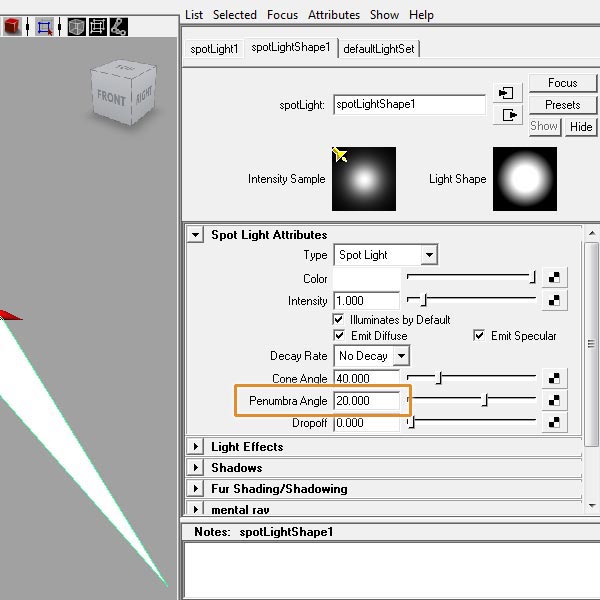Image resolution: width=600 pixels, height=600 pixels.
Task: Click the Cone Angle value field
Action: click(367, 378)
